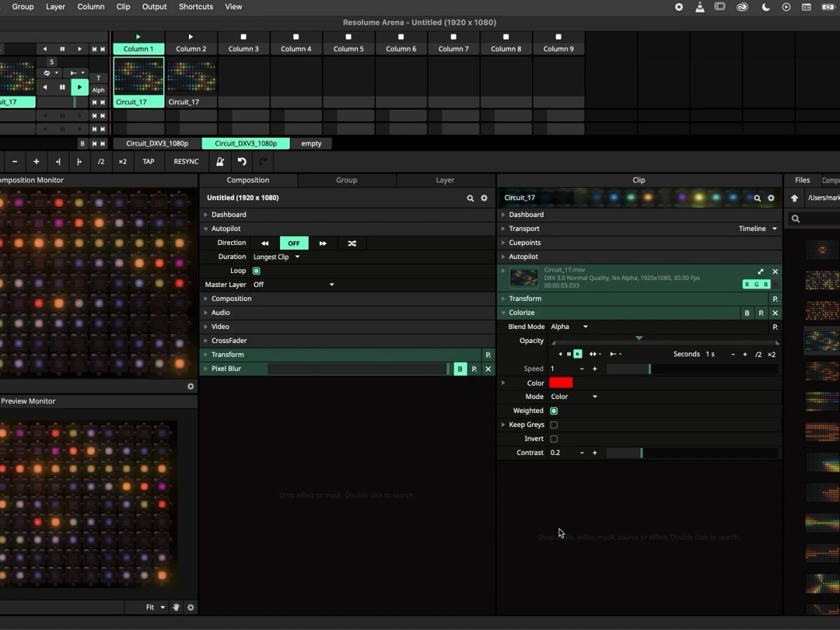Click the shuffle icon in Autopilot Direction

point(351,243)
